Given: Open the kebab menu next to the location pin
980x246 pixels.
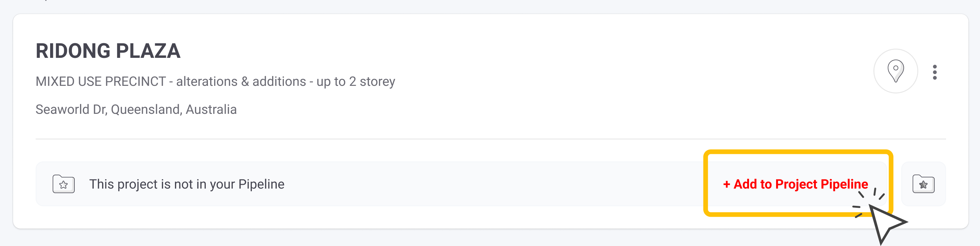Looking at the screenshot, I should [x=934, y=72].
